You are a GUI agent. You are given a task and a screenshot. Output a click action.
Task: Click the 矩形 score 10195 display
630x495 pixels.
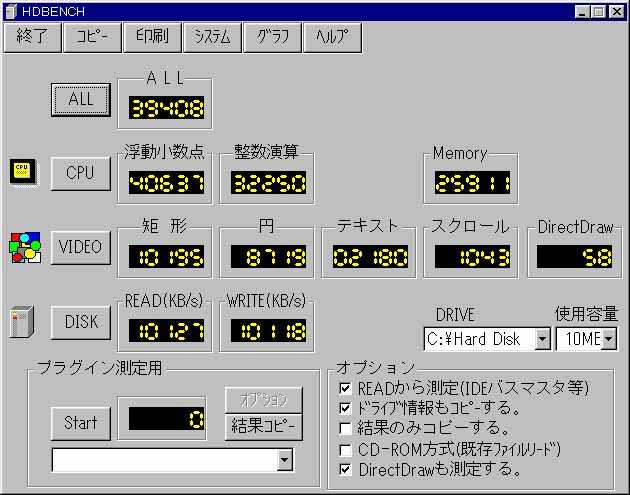click(x=166, y=256)
